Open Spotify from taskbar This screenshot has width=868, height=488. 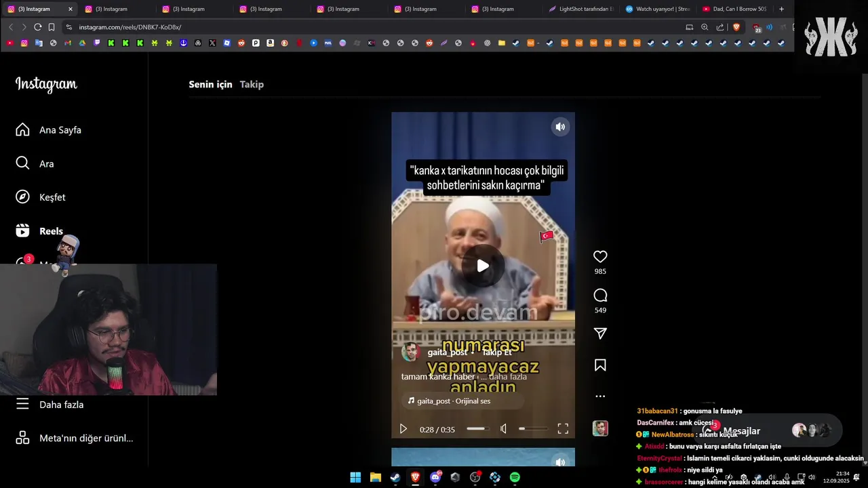515,477
